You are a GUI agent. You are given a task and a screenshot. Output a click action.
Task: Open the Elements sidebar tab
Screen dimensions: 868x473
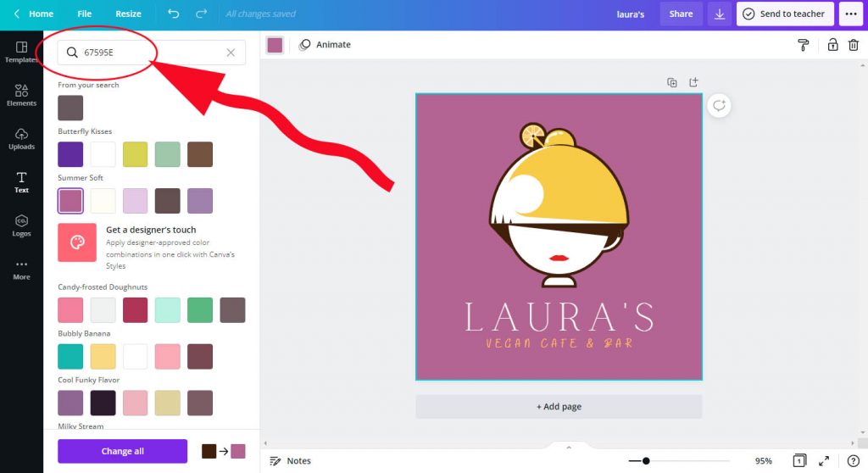click(x=21, y=95)
